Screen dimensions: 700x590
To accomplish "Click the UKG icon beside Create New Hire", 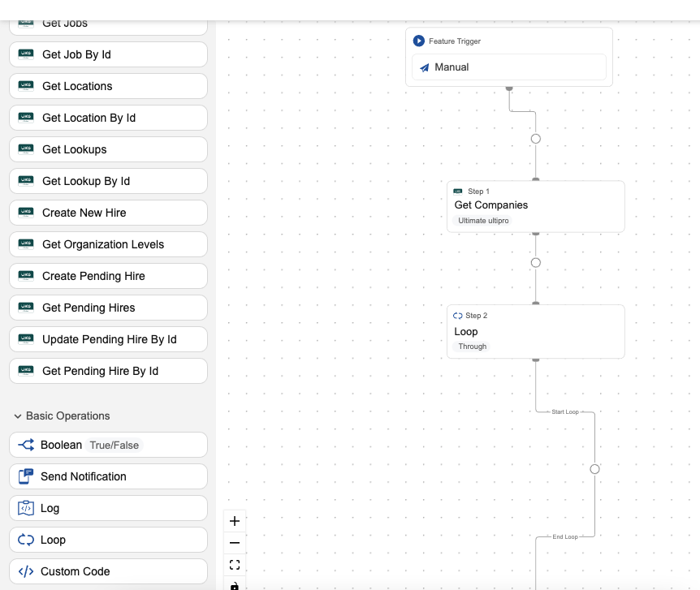I will coord(26,213).
